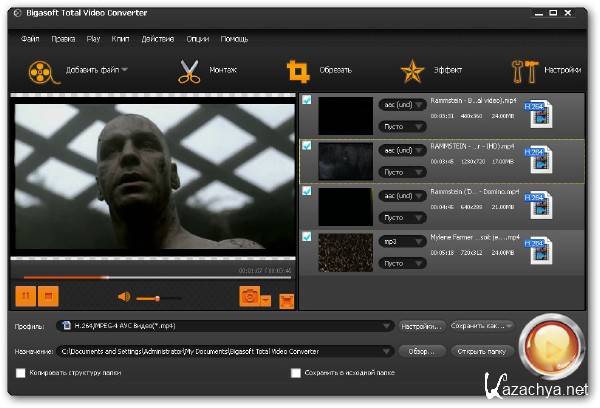Open the Effect star tool
This screenshot has width=600, height=408.
(x=412, y=71)
